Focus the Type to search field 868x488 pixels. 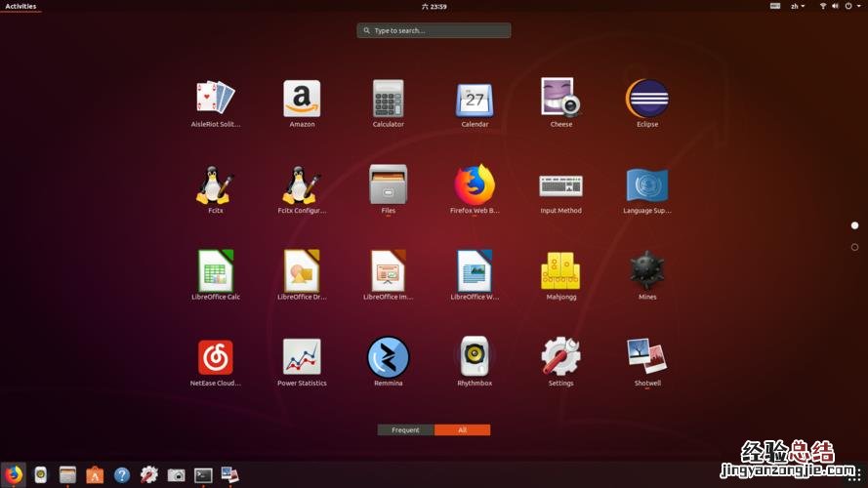tap(434, 30)
